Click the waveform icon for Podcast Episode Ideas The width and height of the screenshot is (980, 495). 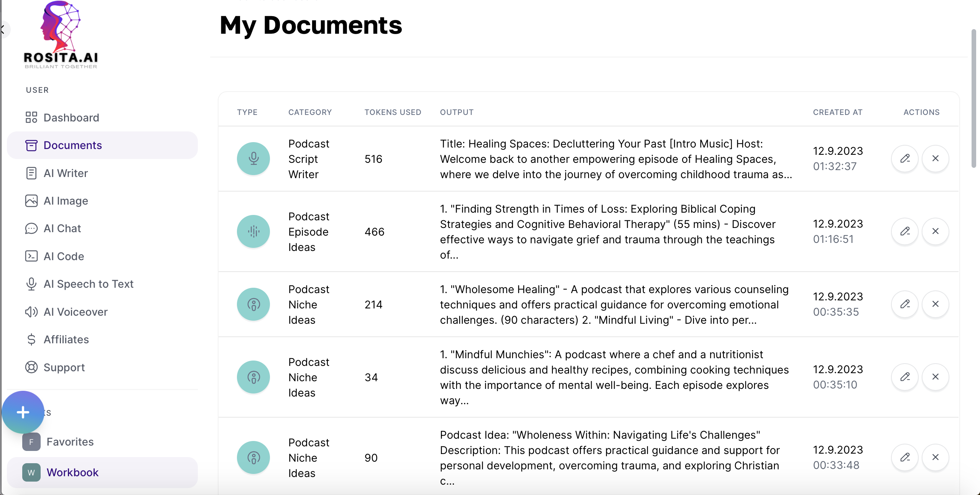coord(253,231)
